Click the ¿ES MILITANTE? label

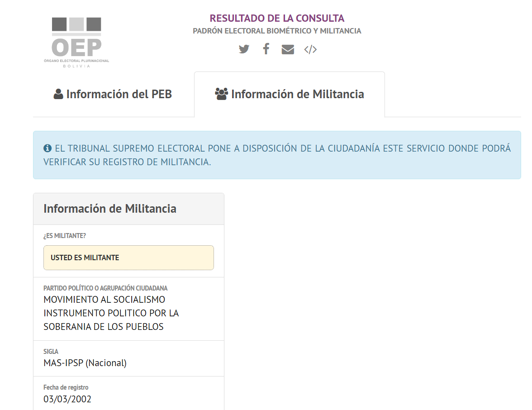pyautogui.click(x=64, y=235)
